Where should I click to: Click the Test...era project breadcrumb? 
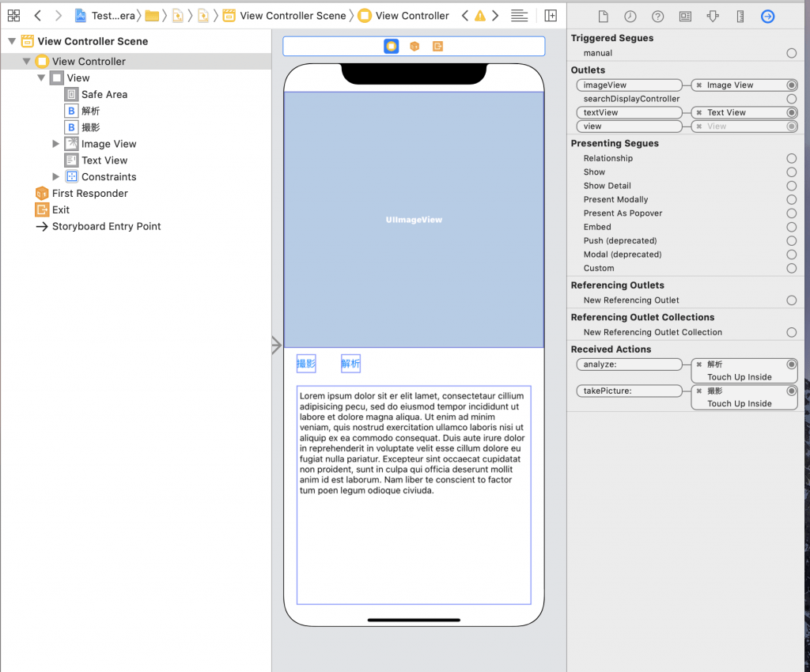click(105, 16)
